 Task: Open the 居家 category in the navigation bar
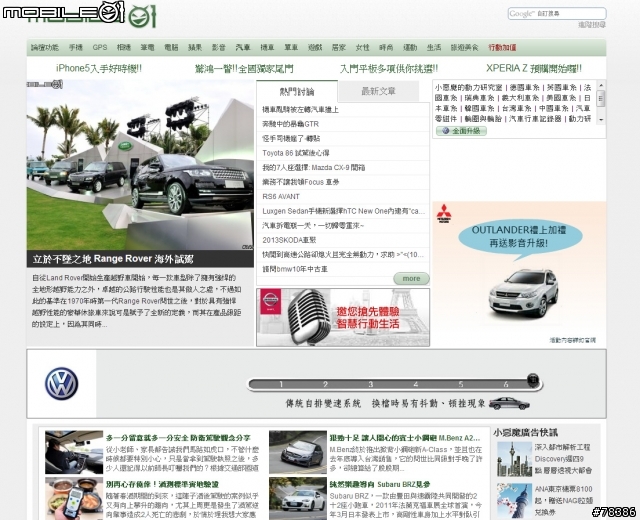tap(338, 48)
